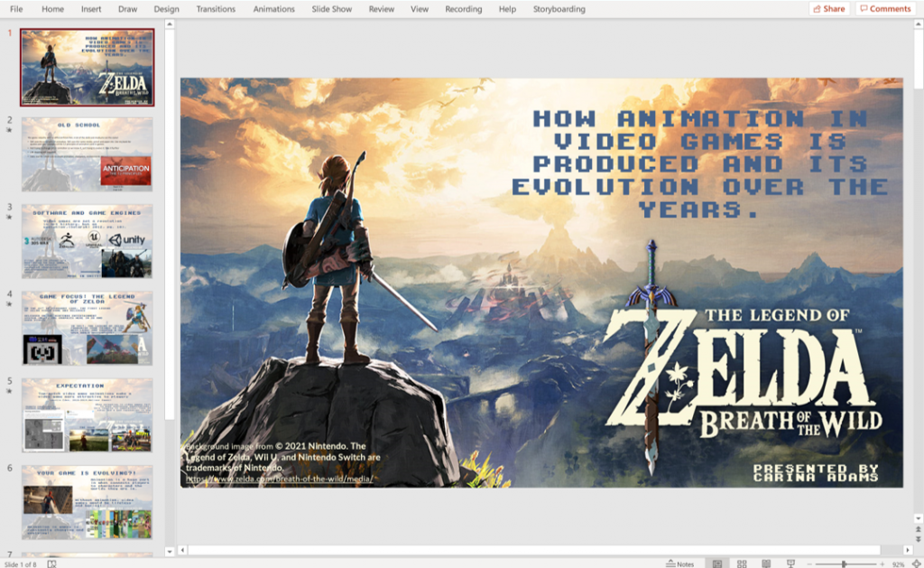Image resolution: width=924 pixels, height=568 pixels.
Task: Click the slide area vertical scroll up arrow
Action: pyautogui.click(x=918, y=24)
